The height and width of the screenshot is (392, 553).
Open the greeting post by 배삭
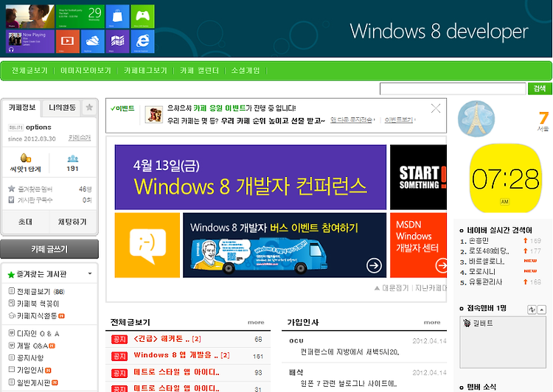tap(349, 384)
